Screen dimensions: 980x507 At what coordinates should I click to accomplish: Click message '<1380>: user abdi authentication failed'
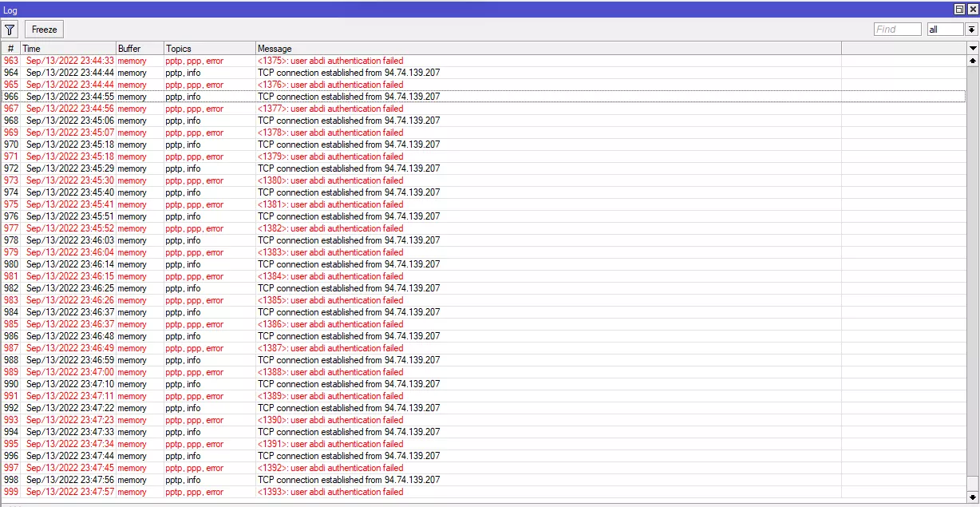pos(330,180)
